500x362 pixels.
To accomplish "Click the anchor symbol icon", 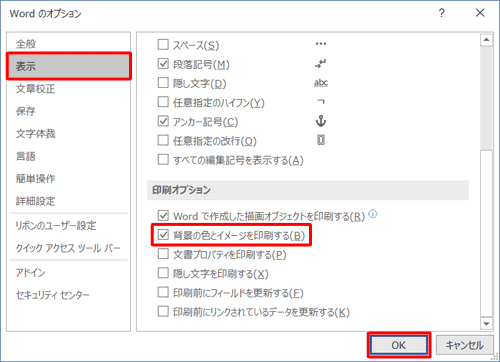I will pos(321,121).
